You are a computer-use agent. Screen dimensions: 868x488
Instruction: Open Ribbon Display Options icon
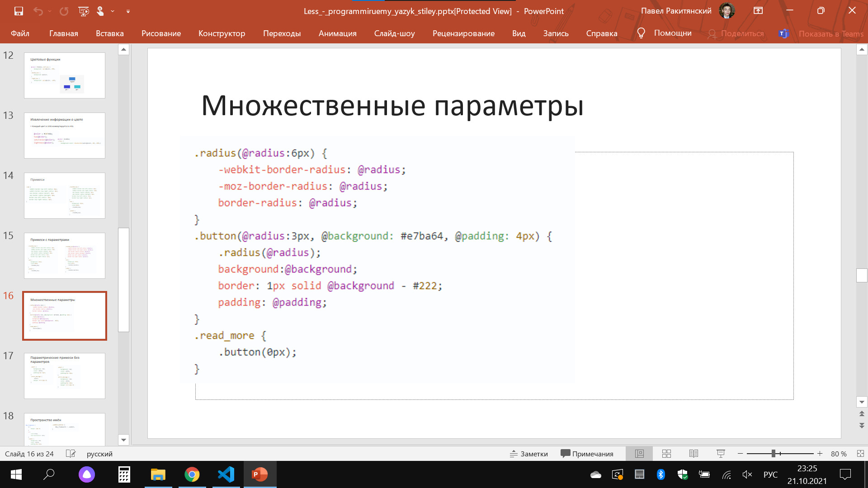[x=758, y=11]
